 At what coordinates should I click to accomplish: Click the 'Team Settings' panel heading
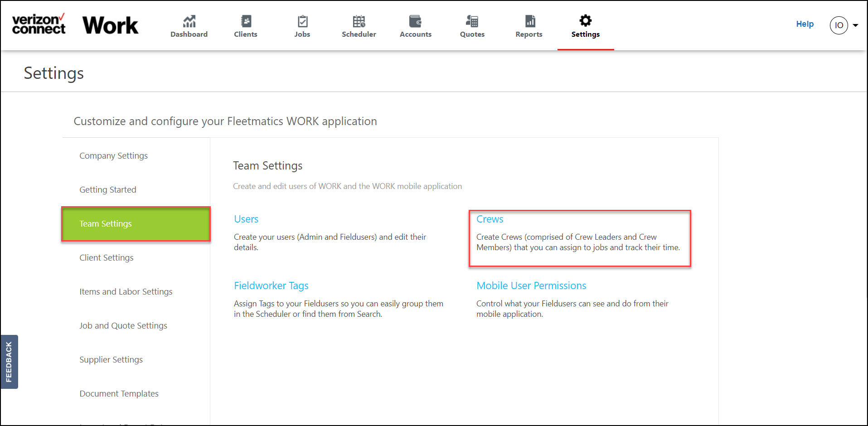point(268,165)
